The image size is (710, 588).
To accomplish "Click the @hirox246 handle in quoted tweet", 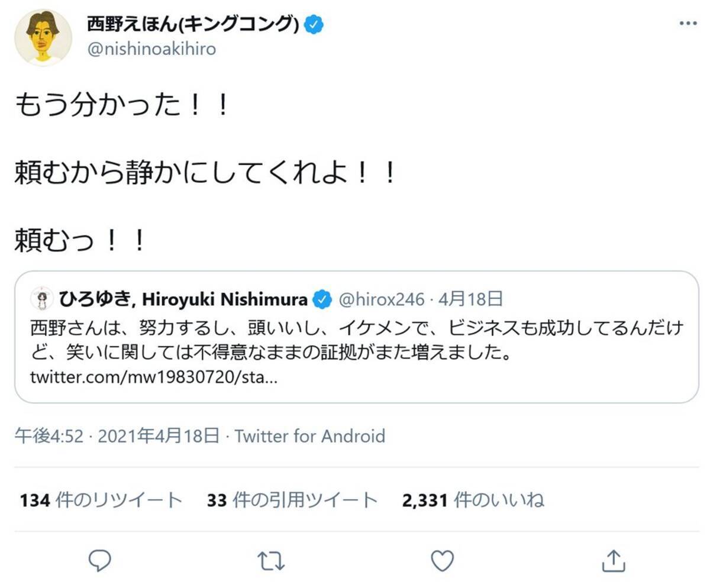I will click(x=381, y=300).
